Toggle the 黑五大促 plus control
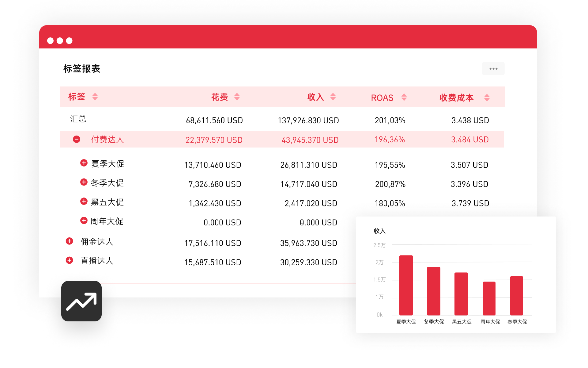 (x=84, y=201)
